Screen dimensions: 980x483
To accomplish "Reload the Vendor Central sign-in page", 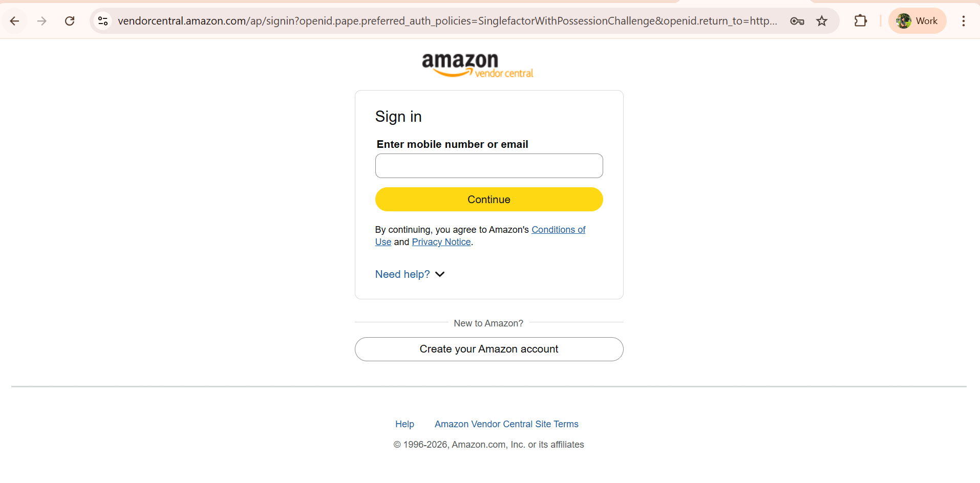I will (70, 21).
